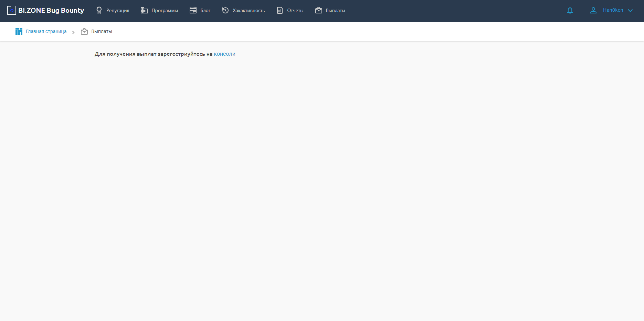
Task: Follow the консоли registration link
Action: point(224,54)
